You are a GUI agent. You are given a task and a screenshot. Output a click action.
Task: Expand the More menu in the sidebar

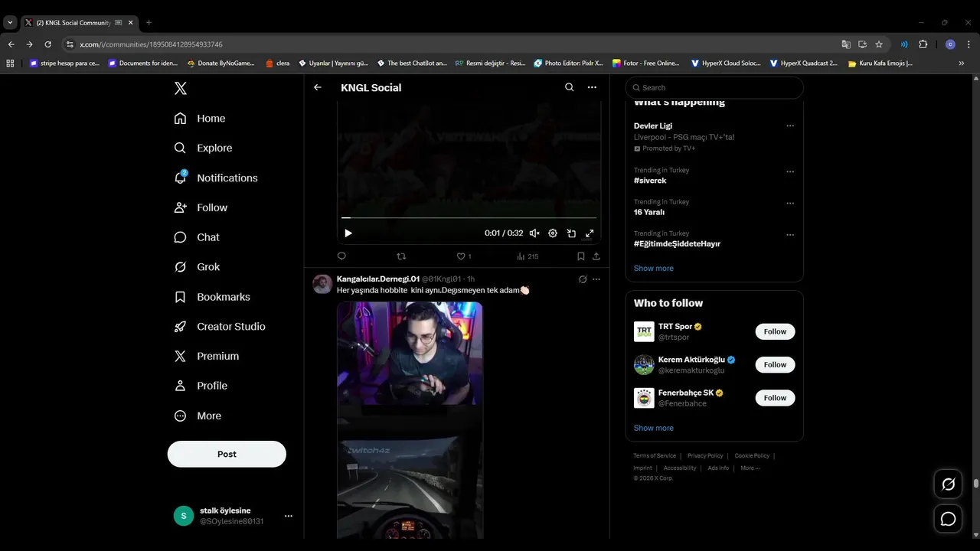(198, 416)
